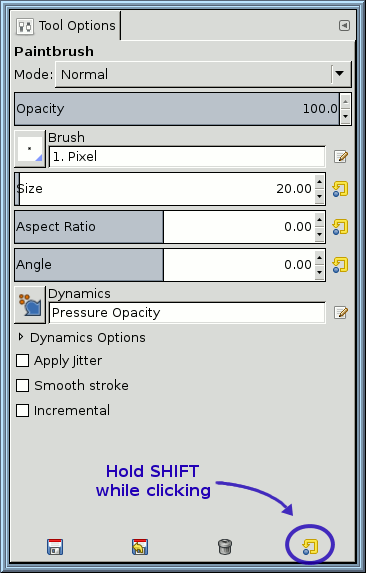The width and height of the screenshot is (366, 573).
Task: Decrease Angle with the down arrow
Action: pos(320,273)
